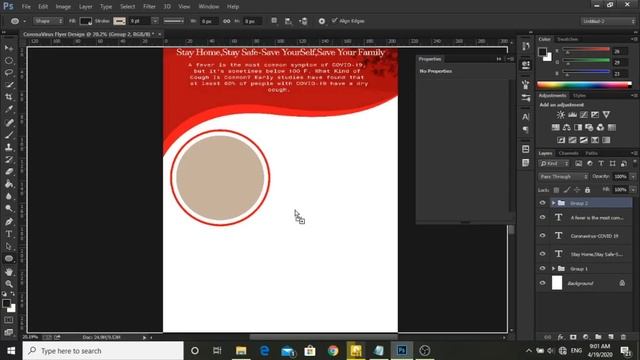This screenshot has width=640, height=360.
Task: Click the create new group folder icon
Action: (598, 337)
